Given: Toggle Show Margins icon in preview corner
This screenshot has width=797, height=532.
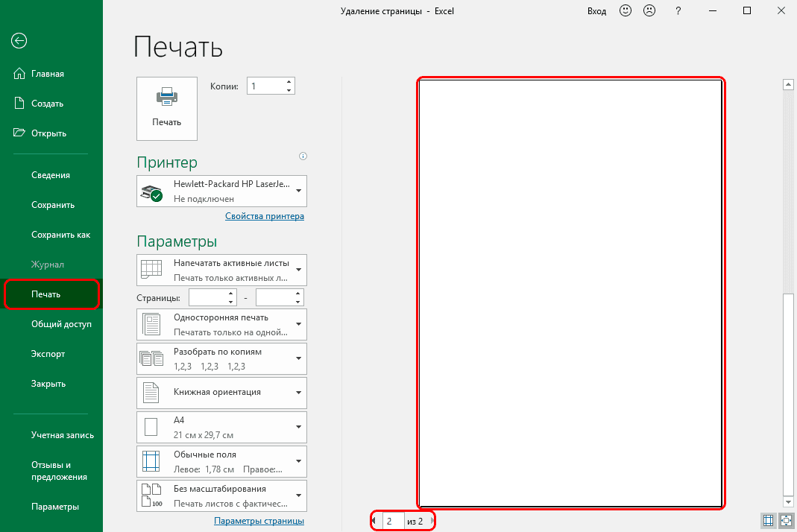Looking at the screenshot, I should click(x=769, y=520).
